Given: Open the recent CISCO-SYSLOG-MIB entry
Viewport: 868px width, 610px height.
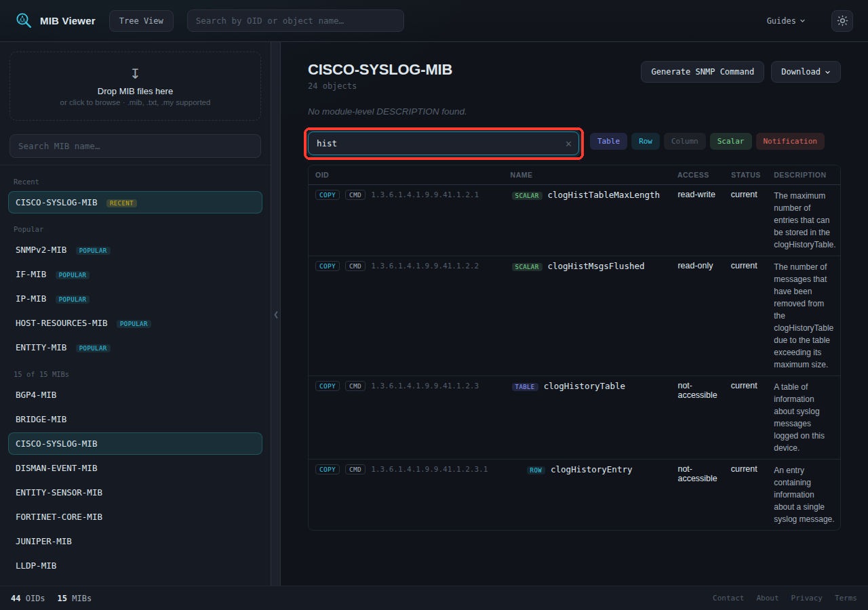Looking at the screenshot, I should (x=135, y=203).
